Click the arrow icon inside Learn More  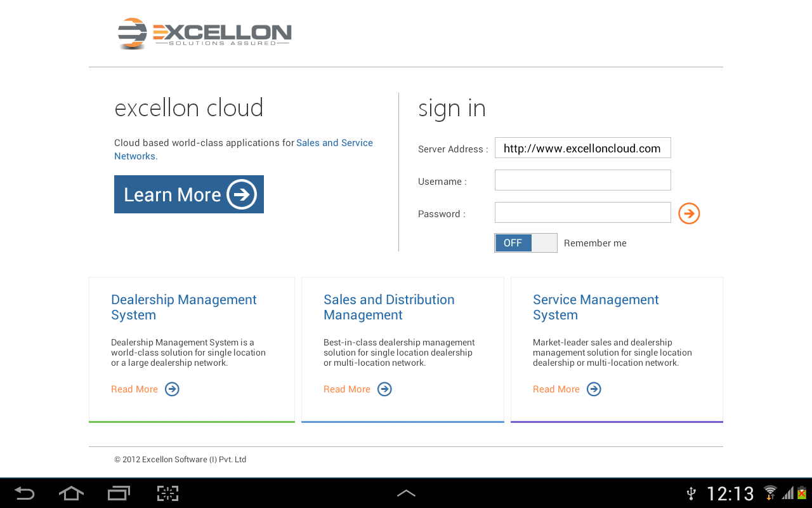(x=242, y=194)
